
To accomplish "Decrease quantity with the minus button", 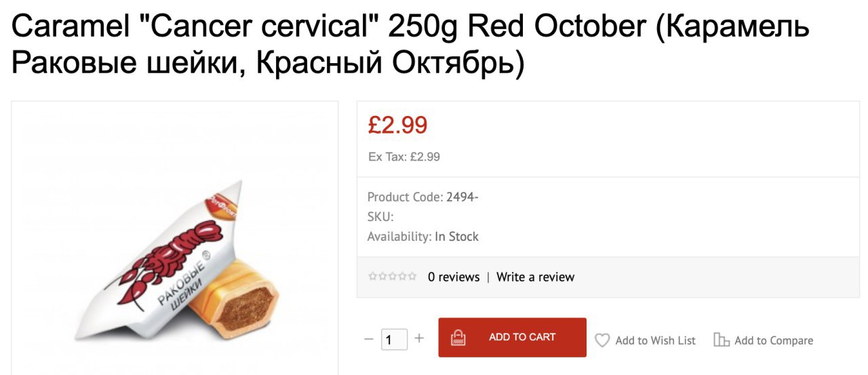I will point(368,338).
